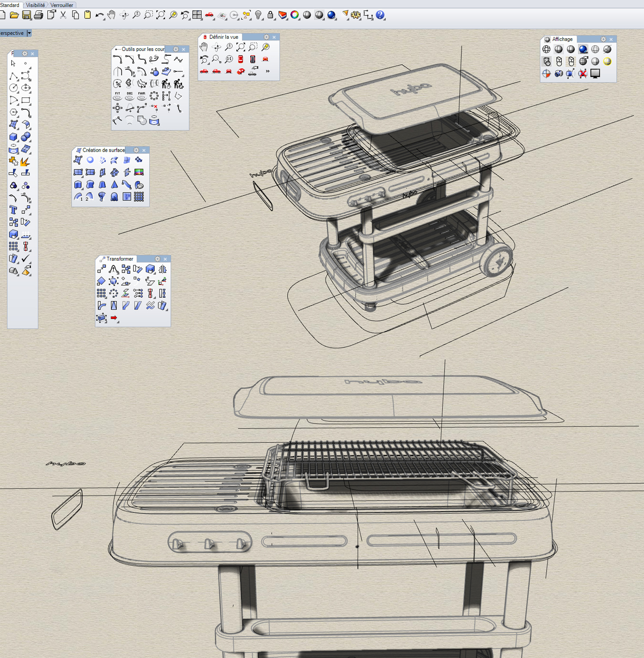
Task: Open the color wheel object properties icon
Action: tap(295, 15)
